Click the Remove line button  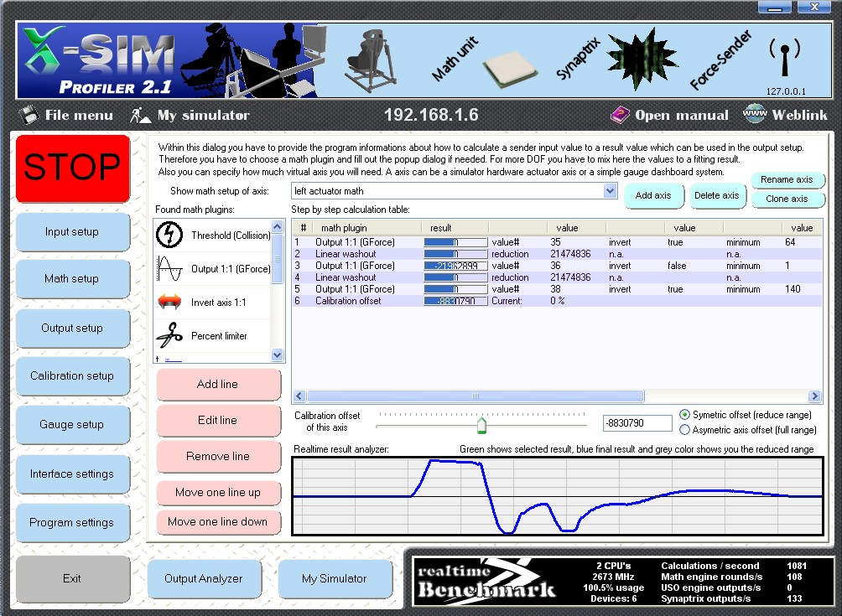218,456
